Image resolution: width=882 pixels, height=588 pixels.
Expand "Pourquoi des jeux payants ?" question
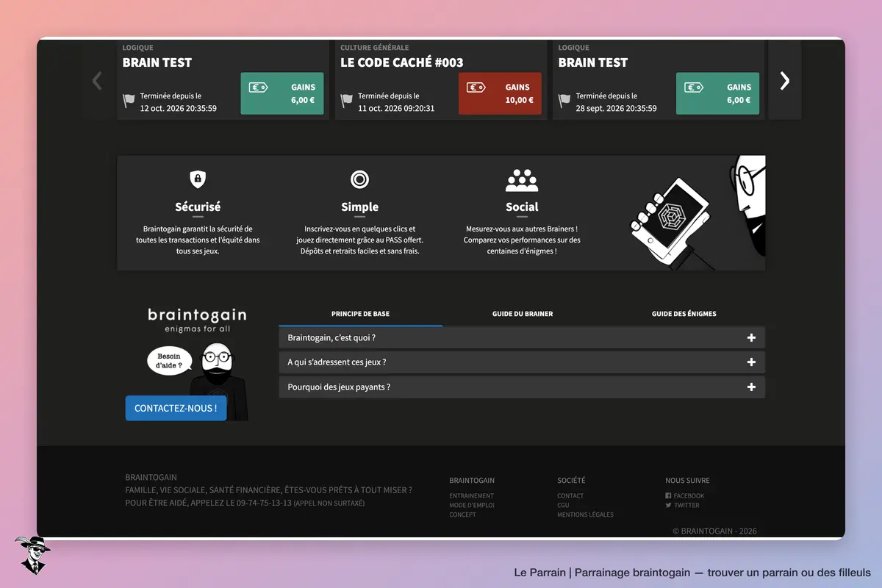(x=522, y=387)
